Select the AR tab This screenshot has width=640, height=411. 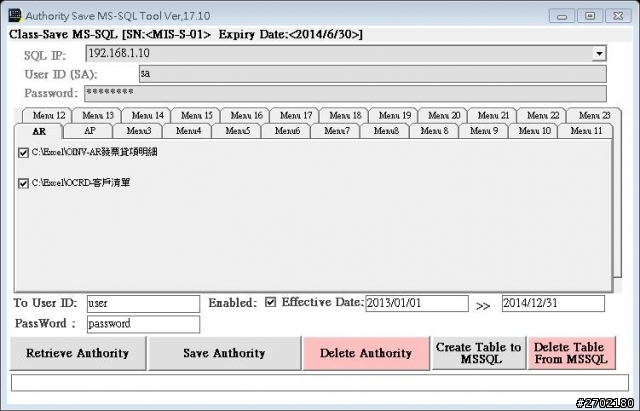39,131
